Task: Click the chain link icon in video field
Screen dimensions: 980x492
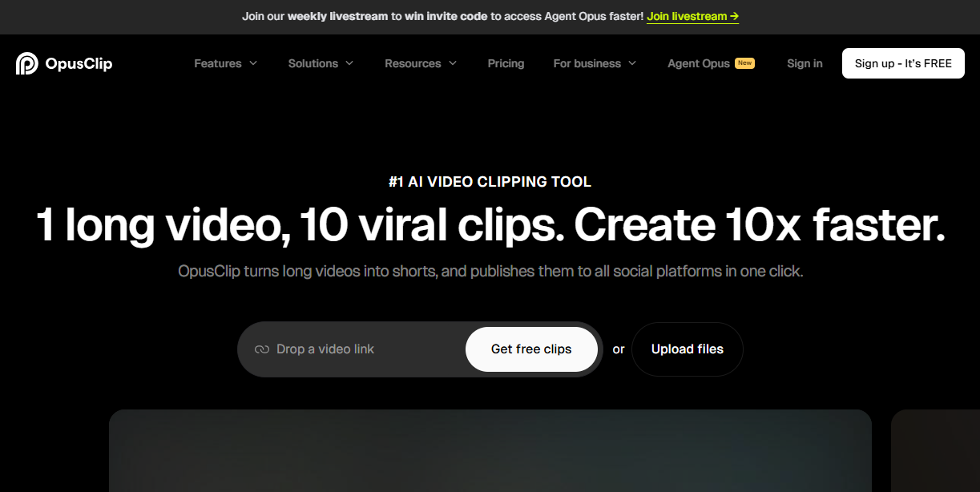Action: (261, 349)
